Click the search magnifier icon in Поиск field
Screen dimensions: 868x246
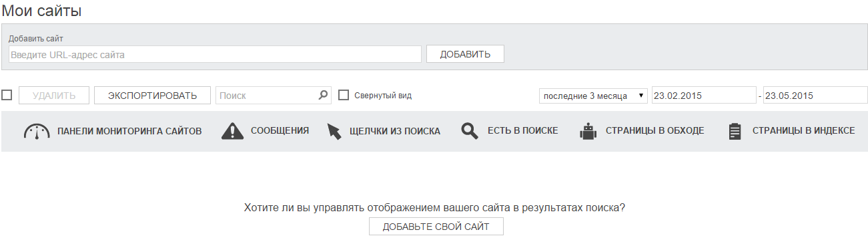tap(323, 95)
